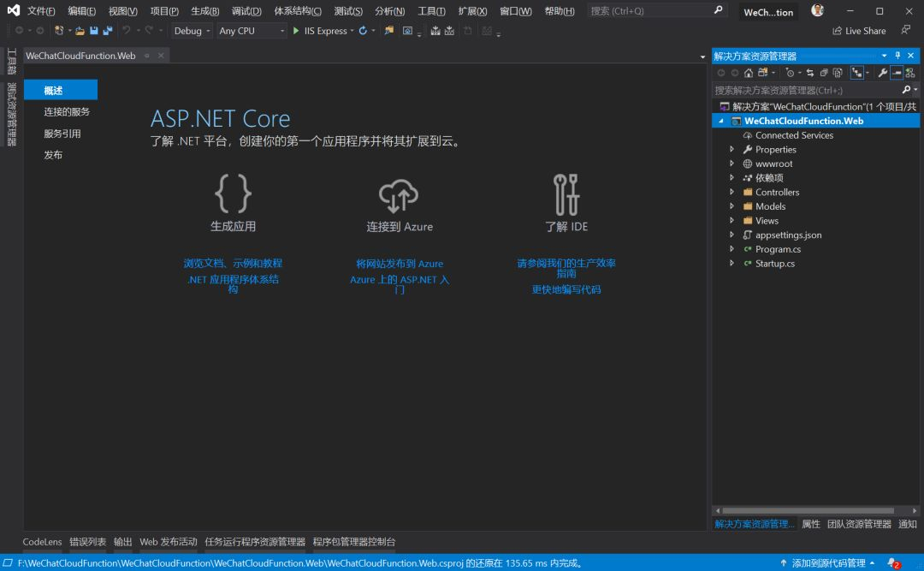The height and width of the screenshot is (571, 924).
Task: Expand the Models folder node
Action: pos(731,205)
